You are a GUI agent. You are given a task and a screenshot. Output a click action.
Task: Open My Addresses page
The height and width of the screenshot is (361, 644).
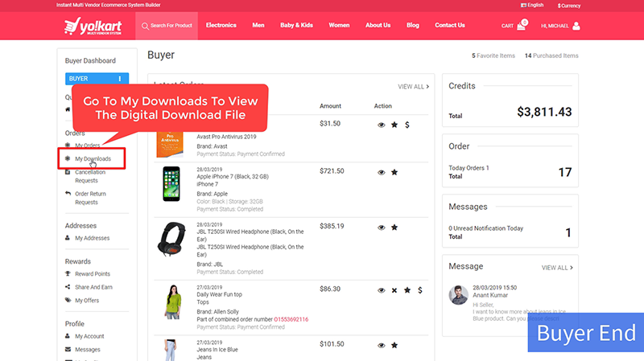pyautogui.click(x=92, y=238)
